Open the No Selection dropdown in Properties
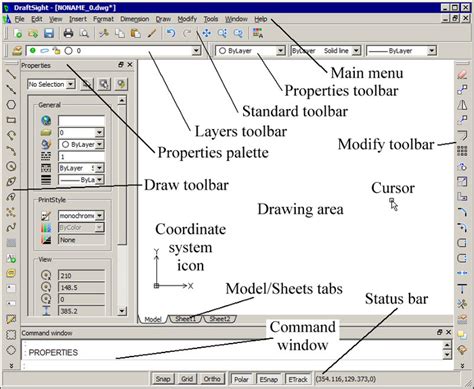Image resolution: width=474 pixels, height=389 pixels. [70, 84]
